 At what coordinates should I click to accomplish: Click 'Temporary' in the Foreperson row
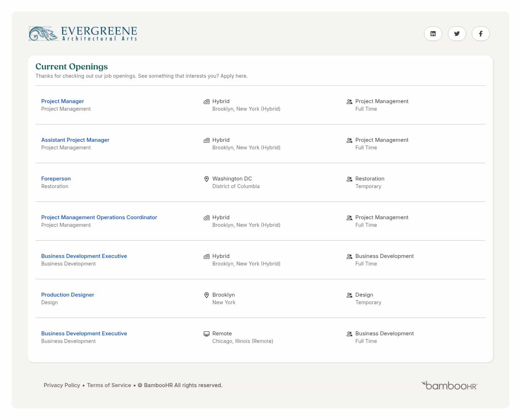click(368, 186)
